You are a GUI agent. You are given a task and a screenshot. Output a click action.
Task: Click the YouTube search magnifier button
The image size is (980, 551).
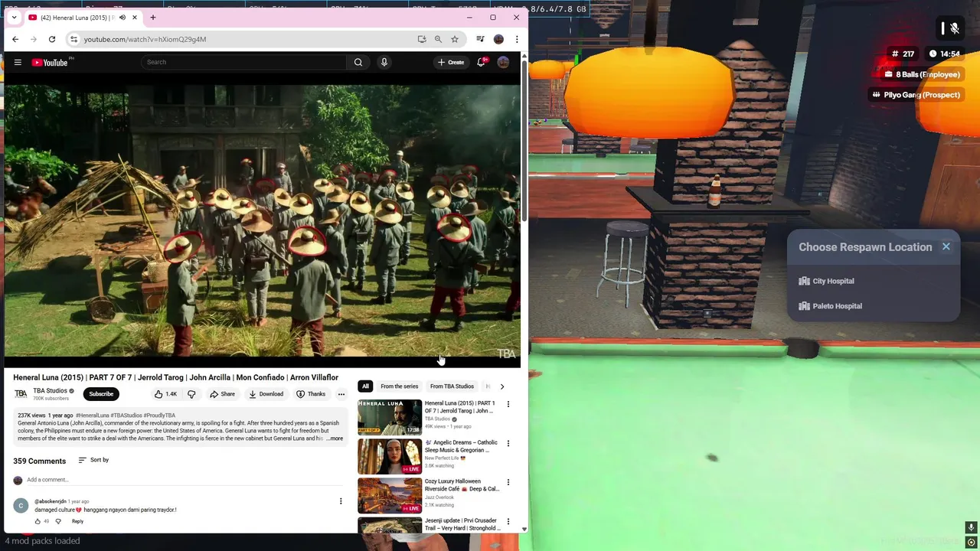pyautogui.click(x=358, y=62)
